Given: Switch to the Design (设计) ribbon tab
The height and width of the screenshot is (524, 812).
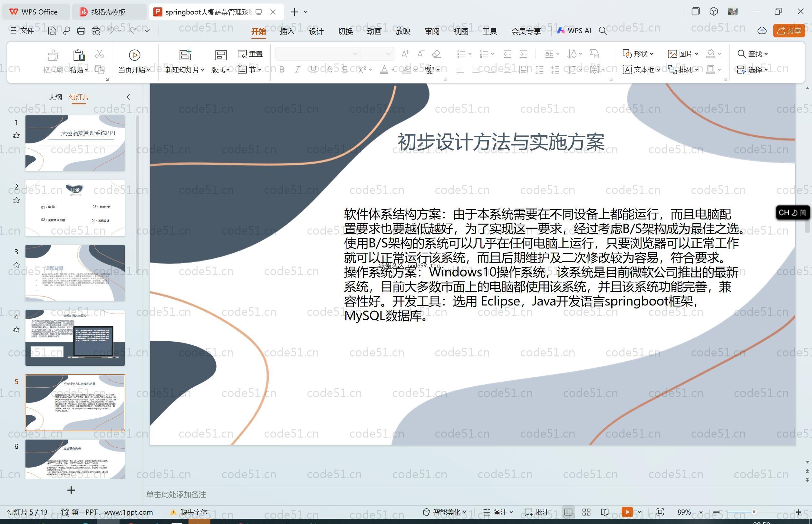Looking at the screenshot, I should click(x=316, y=31).
